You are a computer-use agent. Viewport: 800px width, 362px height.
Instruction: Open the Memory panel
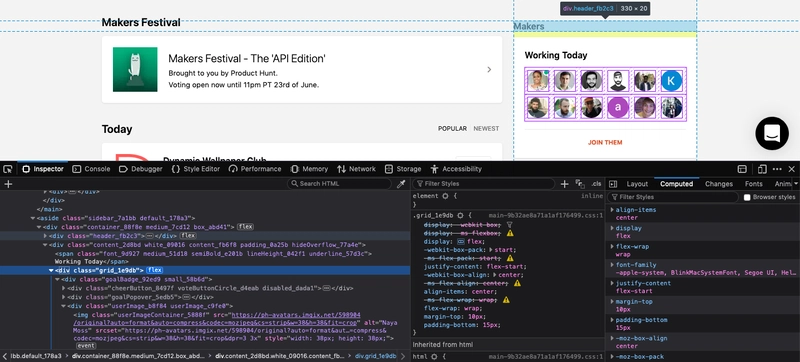[x=309, y=169]
